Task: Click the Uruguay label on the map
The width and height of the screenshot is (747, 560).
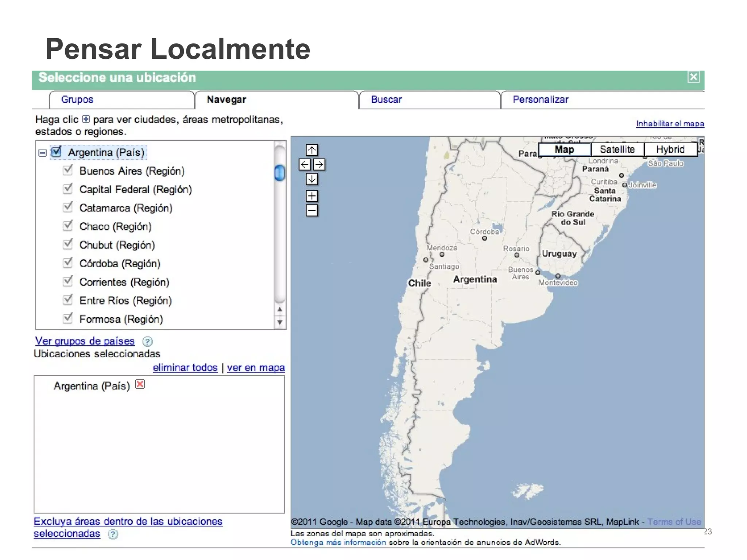Action: 559,254
